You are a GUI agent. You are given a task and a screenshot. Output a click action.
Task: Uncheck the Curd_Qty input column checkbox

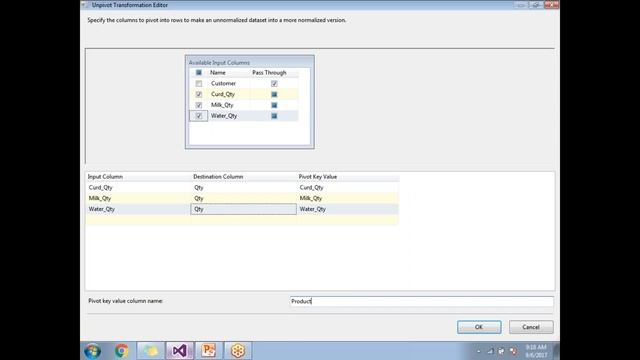click(199, 94)
